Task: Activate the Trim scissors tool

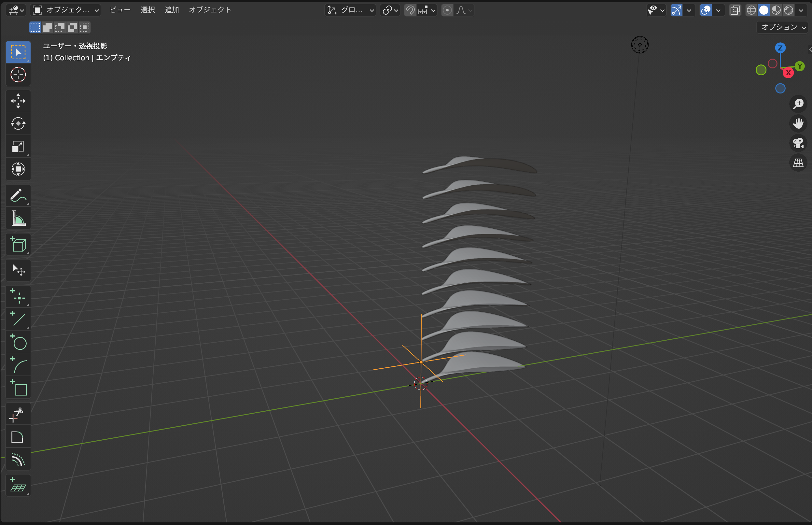Action: click(18, 414)
